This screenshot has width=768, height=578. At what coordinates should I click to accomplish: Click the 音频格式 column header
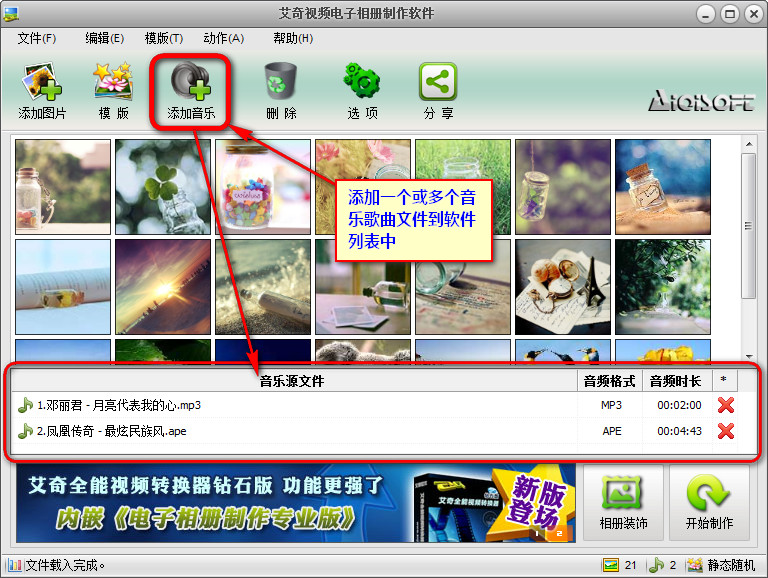(609, 381)
